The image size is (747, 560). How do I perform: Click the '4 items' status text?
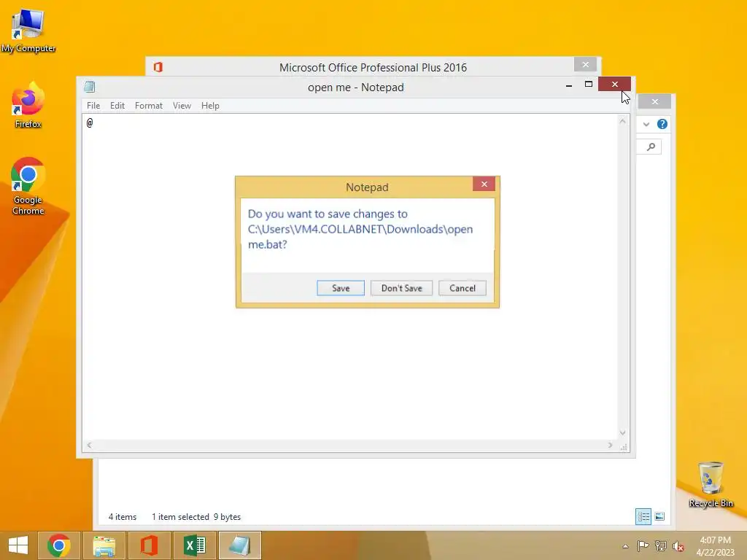pos(123,517)
